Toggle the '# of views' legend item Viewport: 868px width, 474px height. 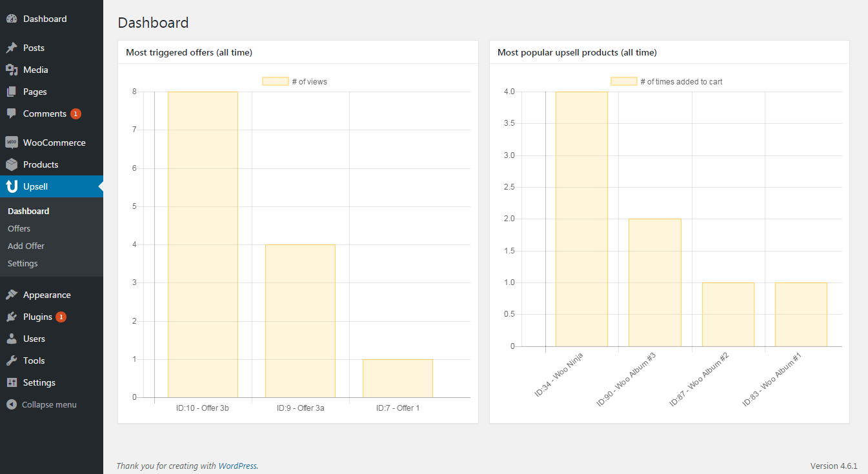coord(294,82)
